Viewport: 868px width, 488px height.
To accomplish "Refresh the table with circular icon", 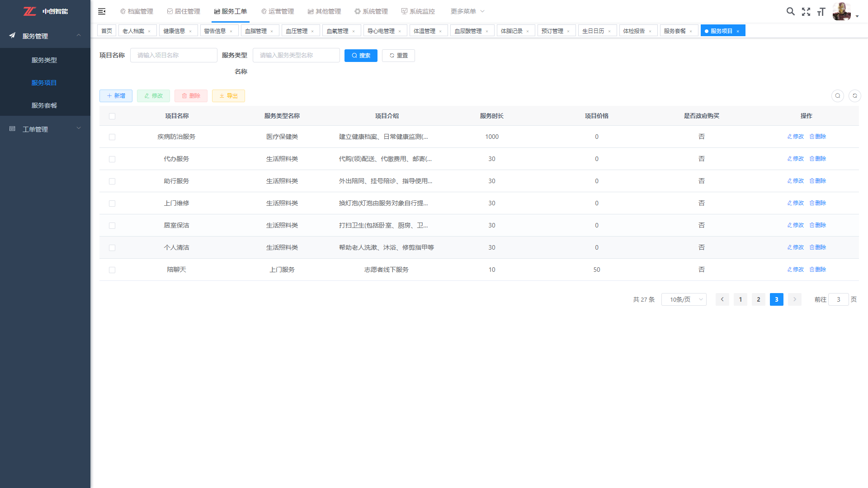I will tap(854, 96).
